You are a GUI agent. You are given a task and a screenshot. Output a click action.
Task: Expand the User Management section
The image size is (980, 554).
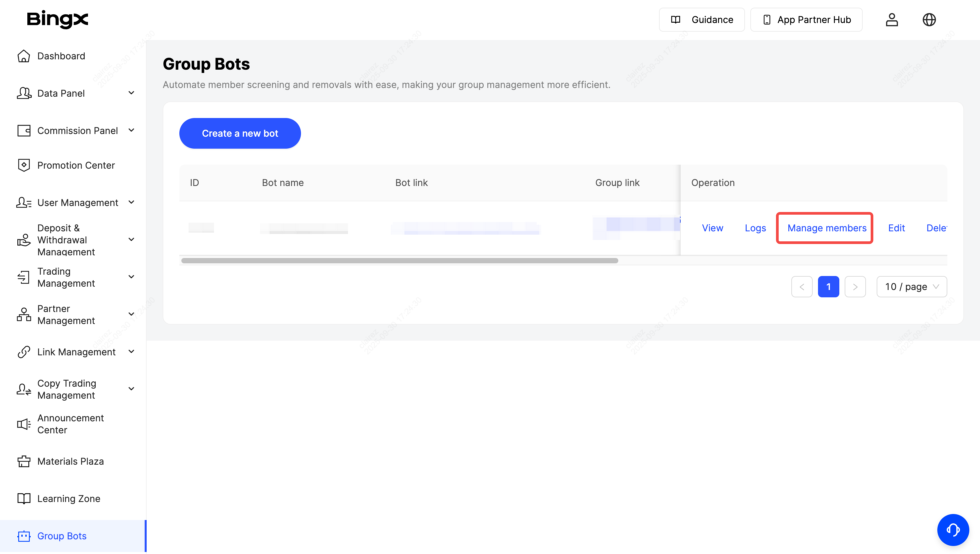click(x=131, y=202)
